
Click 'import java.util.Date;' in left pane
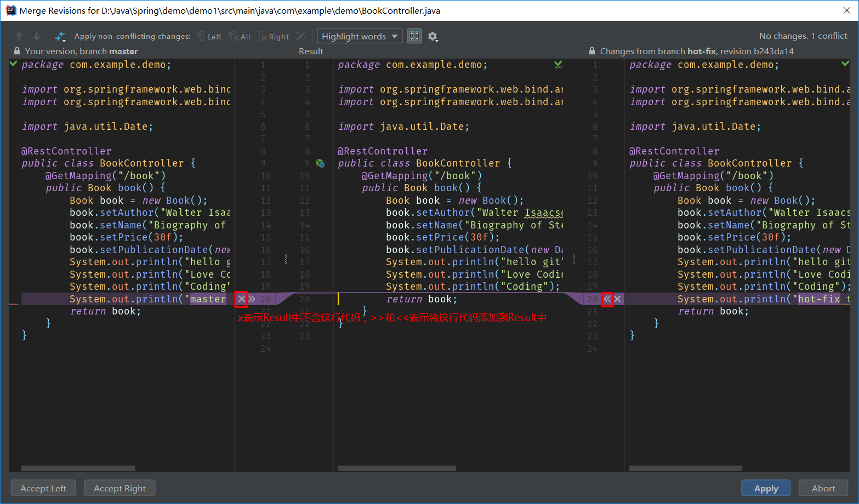point(88,127)
